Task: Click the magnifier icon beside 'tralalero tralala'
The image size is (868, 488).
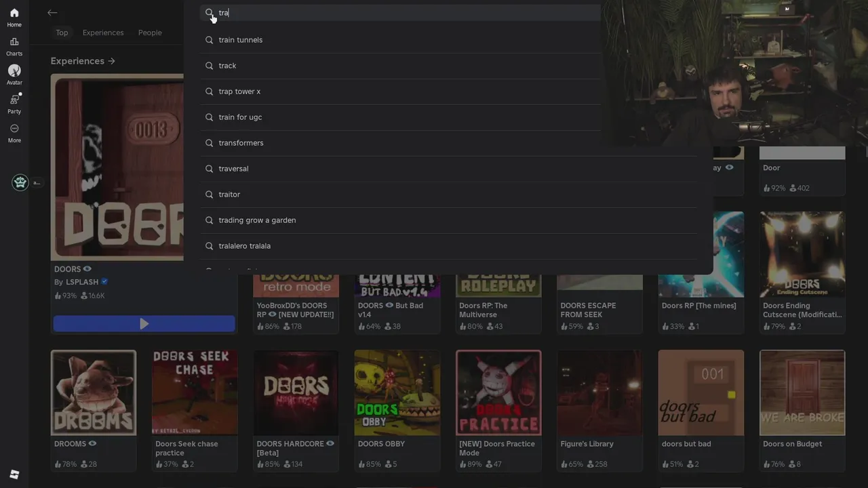Action: (x=210, y=246)
